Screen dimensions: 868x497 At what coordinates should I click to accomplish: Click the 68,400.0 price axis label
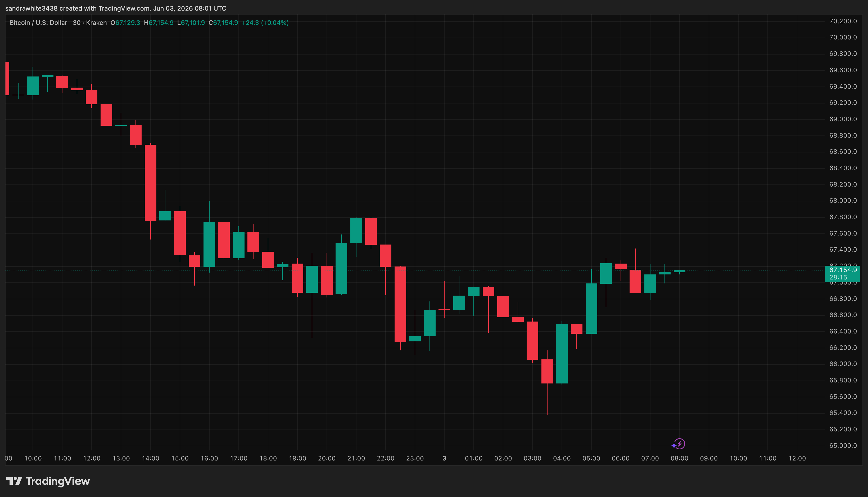[x=843, y=168]
